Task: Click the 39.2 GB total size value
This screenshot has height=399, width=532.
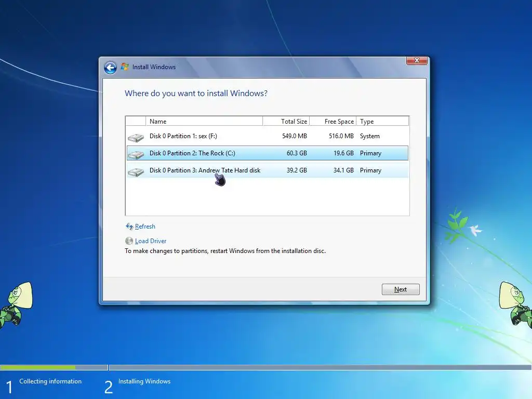Action: 297,170
